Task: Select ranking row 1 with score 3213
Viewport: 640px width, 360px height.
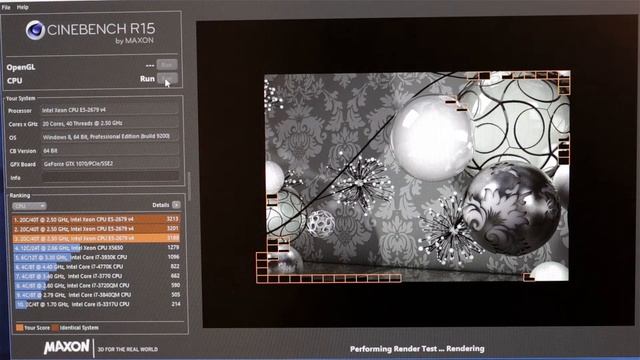Action: [x=96, y=219]
